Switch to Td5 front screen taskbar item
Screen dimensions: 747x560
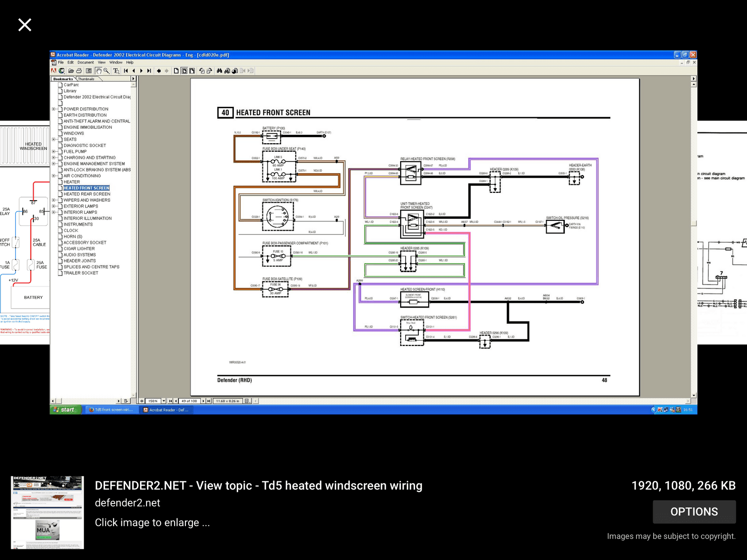coord(111,410)
